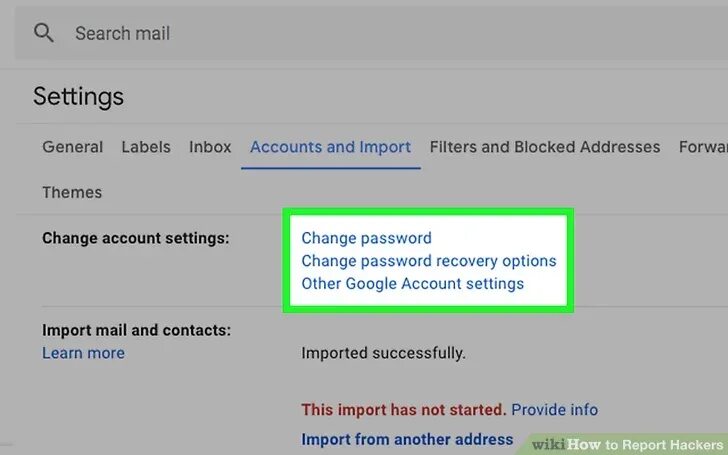The height and width of the screenshot is (455, 728).
Task: Click the Import mail and contacts label
Action: 136,330
